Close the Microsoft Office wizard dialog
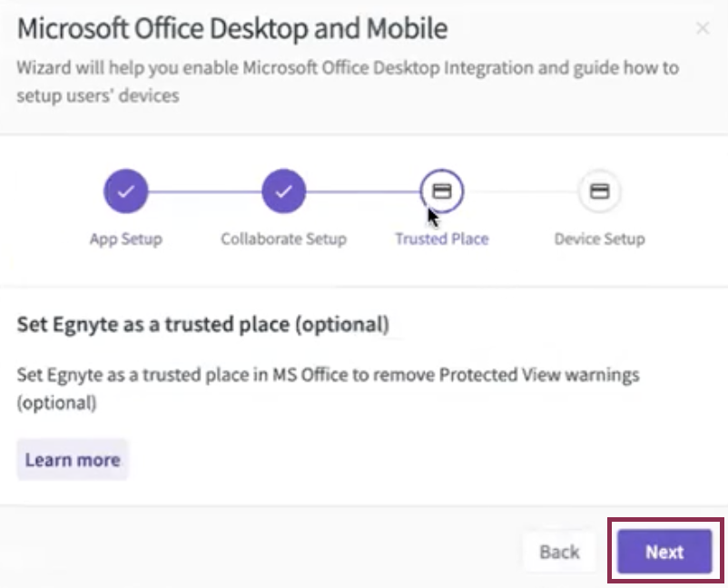Image resolution: width=728 pixels, height=588 pixels. [x=702, y=28]
